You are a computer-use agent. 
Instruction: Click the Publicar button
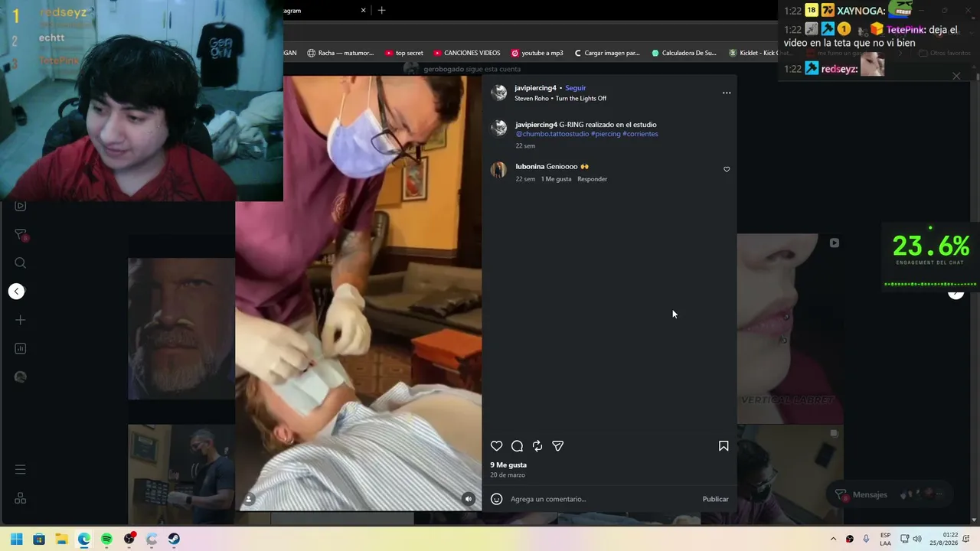(716, 499)
